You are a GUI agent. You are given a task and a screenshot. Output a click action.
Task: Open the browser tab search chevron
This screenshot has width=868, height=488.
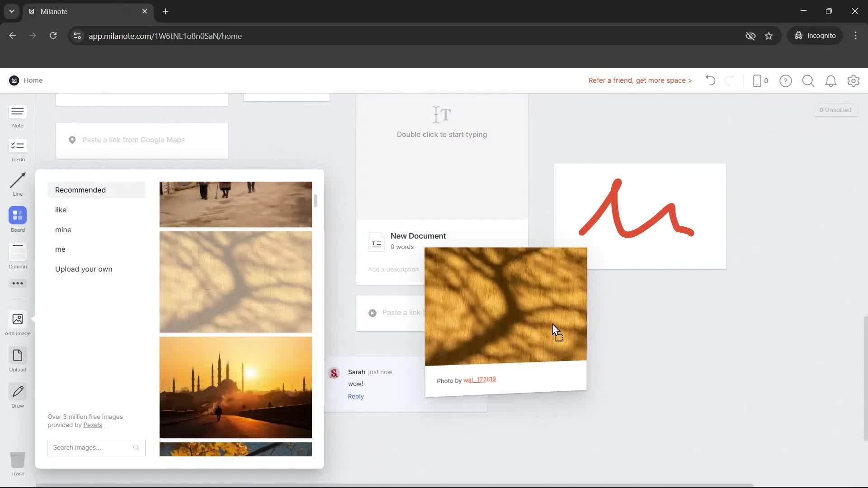pyautogui.click(x=11, y=11)
